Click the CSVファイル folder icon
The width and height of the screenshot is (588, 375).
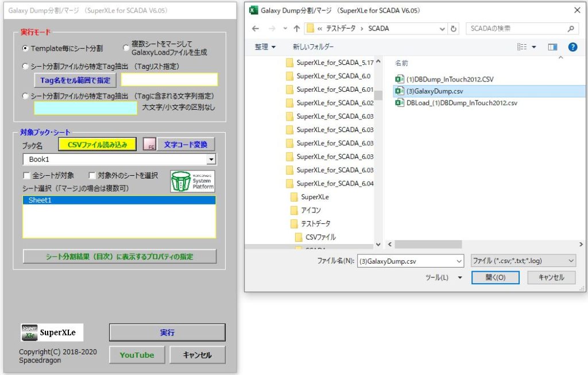[299, 237]
